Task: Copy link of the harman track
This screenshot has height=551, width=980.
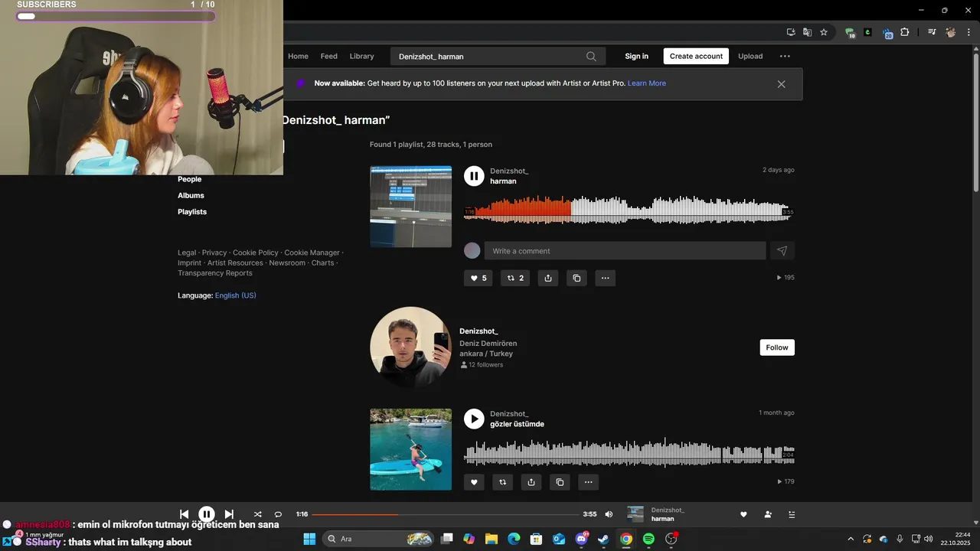Action: [x=577, y=278]
